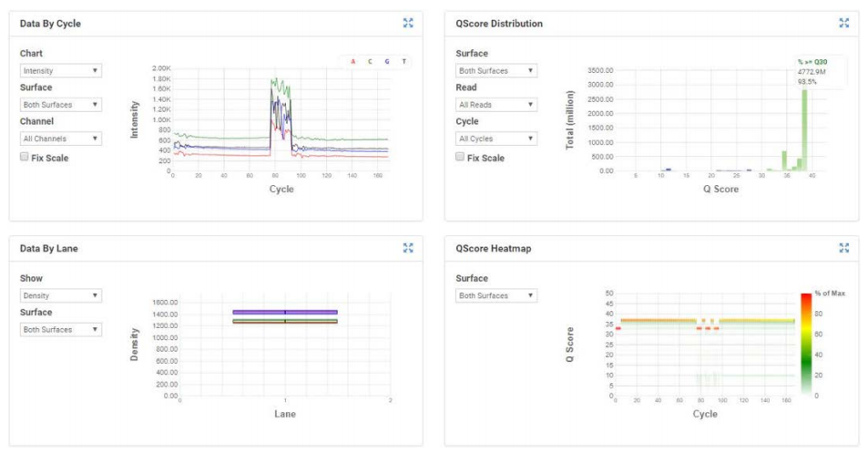Open the Cycle dropdown set to All Cycles
The width and height of the screenshot is (868, 464).
[496, 138]
